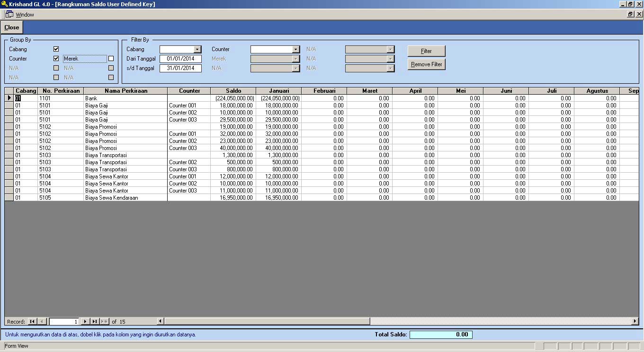This screenshot has width=644, height=352.
Task: Click the horizontal scrollbar right arrow
Action: coord(635,321)
